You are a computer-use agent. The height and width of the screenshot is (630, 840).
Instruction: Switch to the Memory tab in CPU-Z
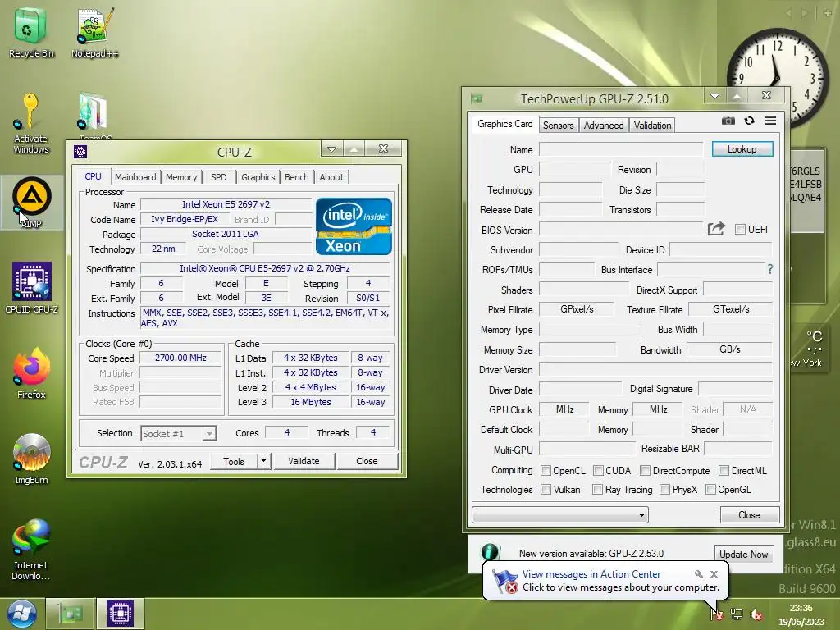(181, 177)
